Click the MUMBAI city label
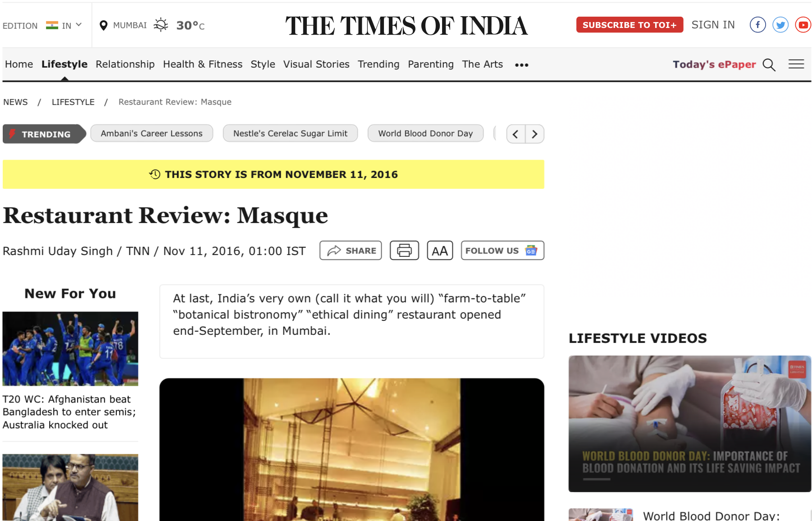The height and width of the screenshot is (521, 812). coord(130,26)
